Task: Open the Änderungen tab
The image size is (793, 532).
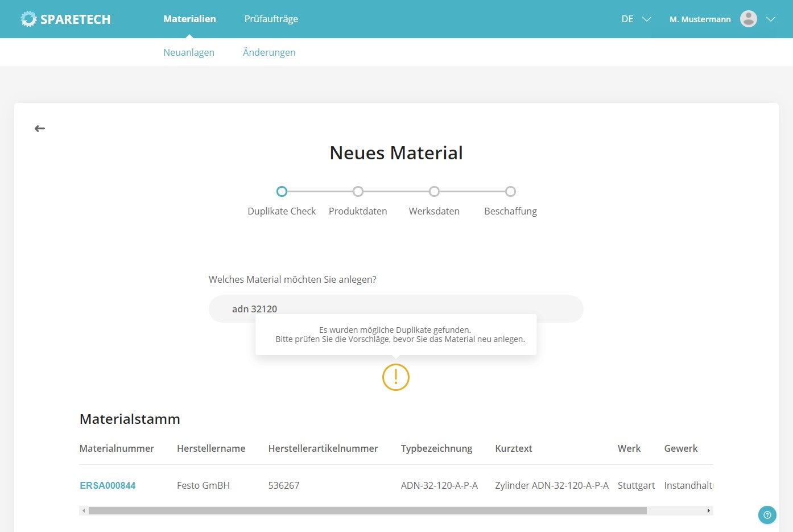Action: pyautogui.click(x=269, y=52)
